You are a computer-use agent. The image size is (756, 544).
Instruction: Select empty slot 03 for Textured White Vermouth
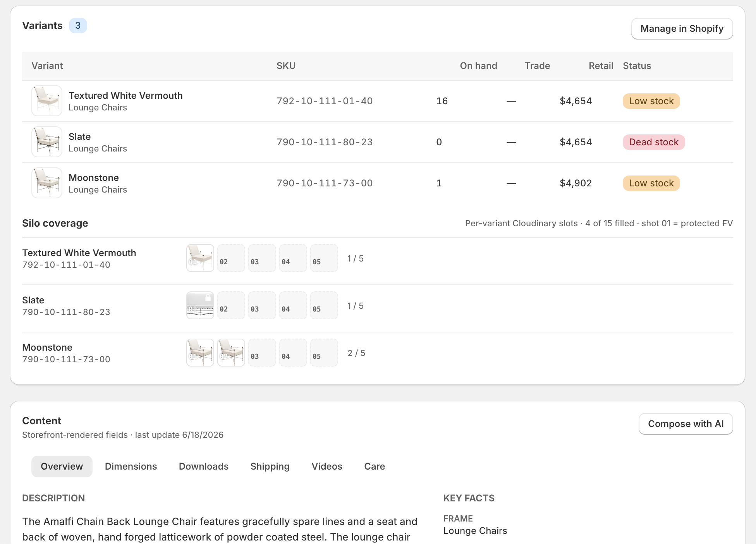[x=262, y=258]
